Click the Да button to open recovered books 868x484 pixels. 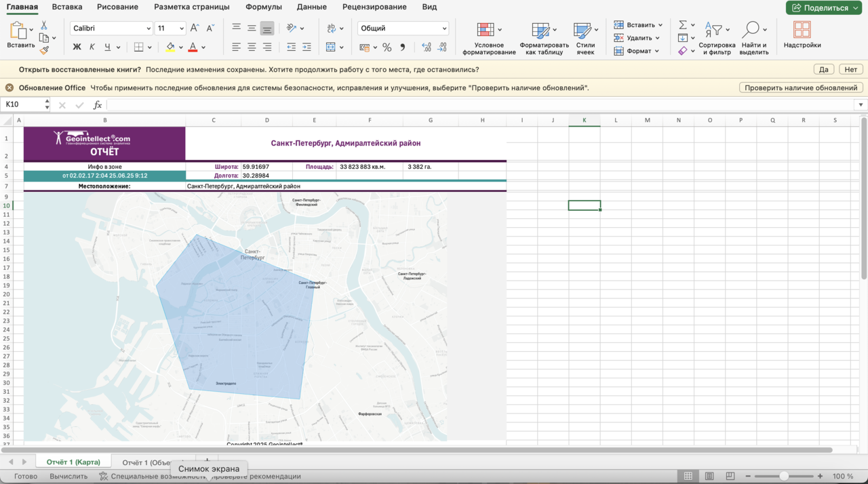point(823,69)
